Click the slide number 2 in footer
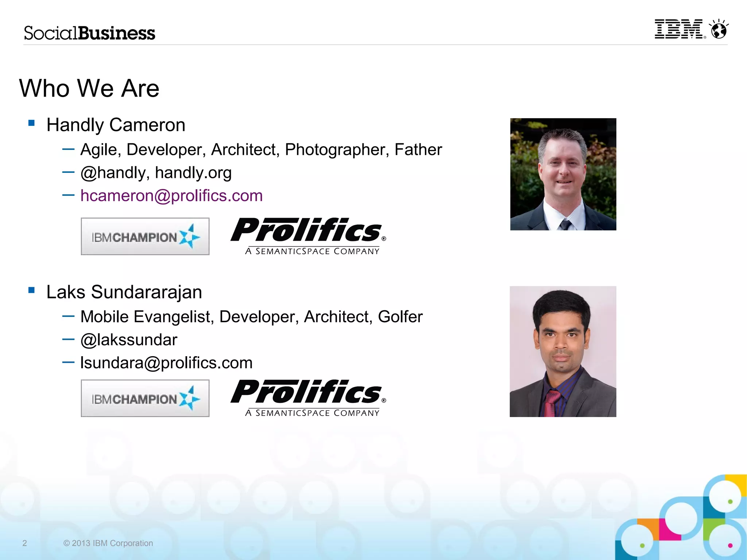Screen dimensions: 747x560 click(25, 543)
